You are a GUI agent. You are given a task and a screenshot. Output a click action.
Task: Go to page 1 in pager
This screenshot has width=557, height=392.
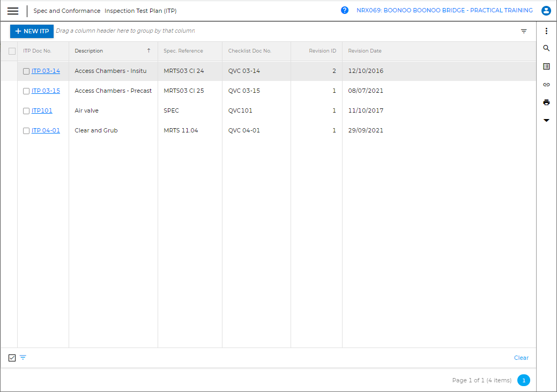[x=523, y=380]
